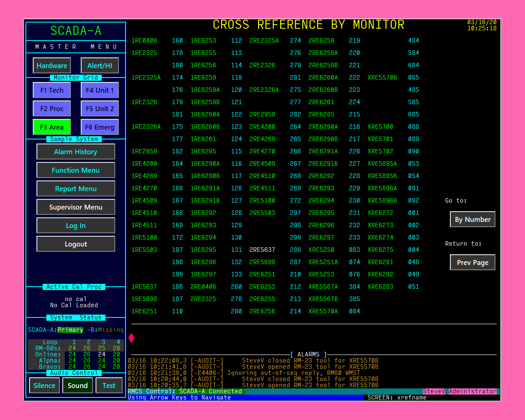Image resolution: width=525 pixels, height=420 pixels.
Task: Select F6 Emerg monitor grid
Action: (x=100, y=127)
